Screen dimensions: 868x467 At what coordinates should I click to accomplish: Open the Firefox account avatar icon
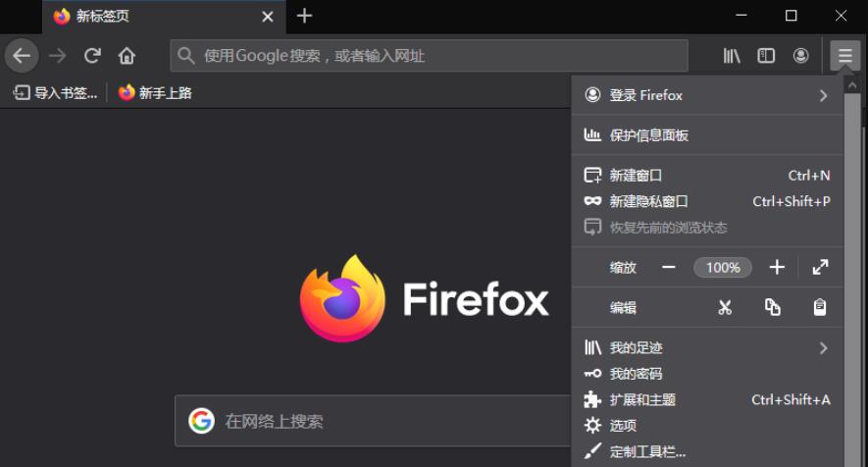pos(800,55)
